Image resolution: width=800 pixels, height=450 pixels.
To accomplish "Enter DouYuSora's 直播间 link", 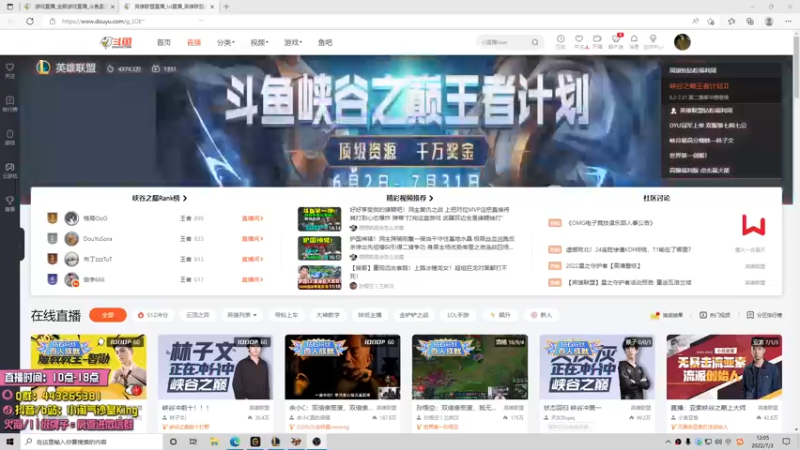I will coord(252,239).
